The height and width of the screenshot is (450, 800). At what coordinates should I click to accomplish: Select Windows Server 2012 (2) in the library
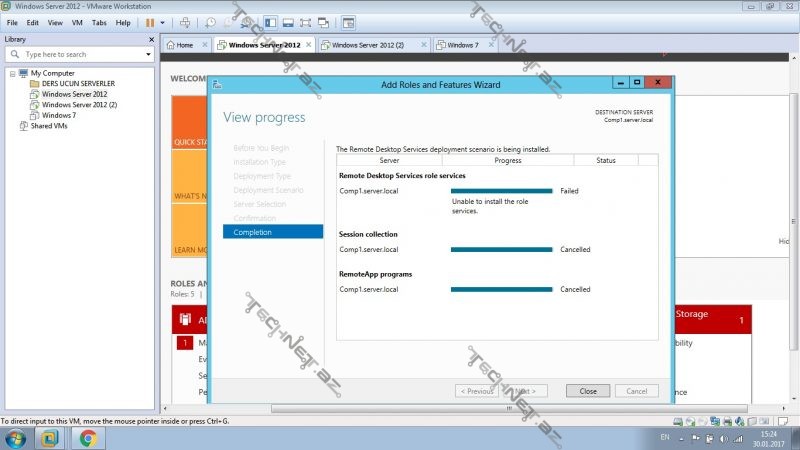[79, 105]
